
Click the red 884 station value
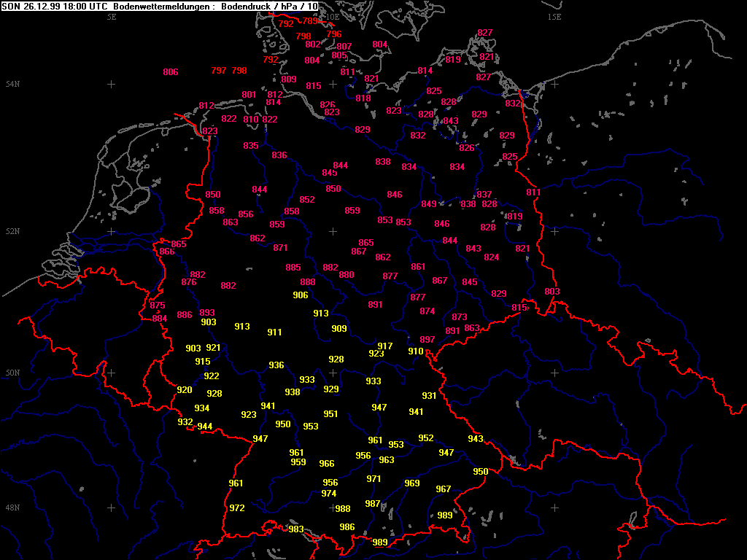click(160, 319)
